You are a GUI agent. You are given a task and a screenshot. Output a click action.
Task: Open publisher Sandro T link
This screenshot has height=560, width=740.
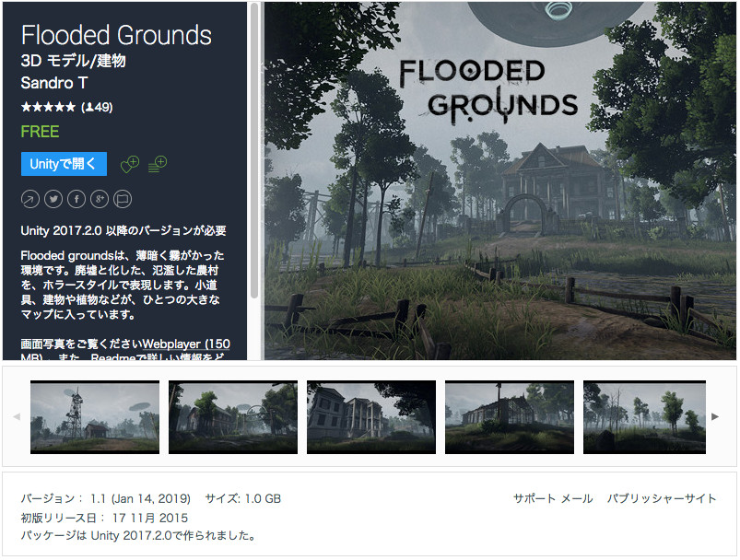54,83
